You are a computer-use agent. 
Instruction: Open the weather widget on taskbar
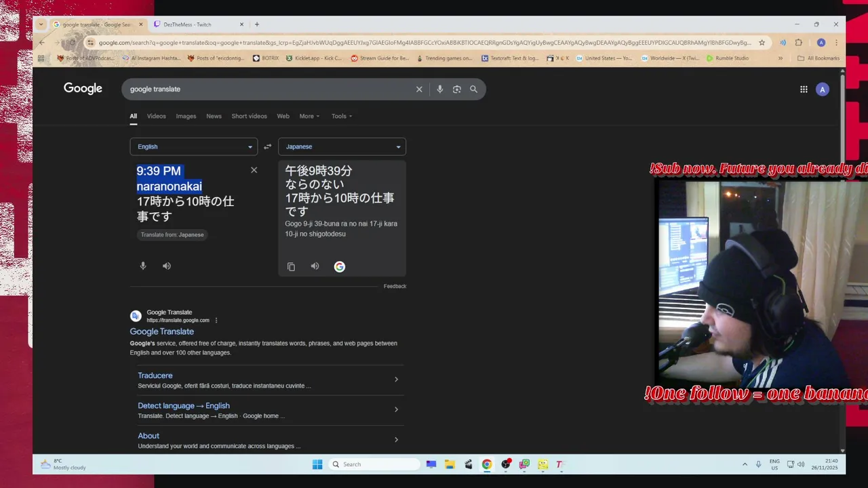tap(63, 464)
